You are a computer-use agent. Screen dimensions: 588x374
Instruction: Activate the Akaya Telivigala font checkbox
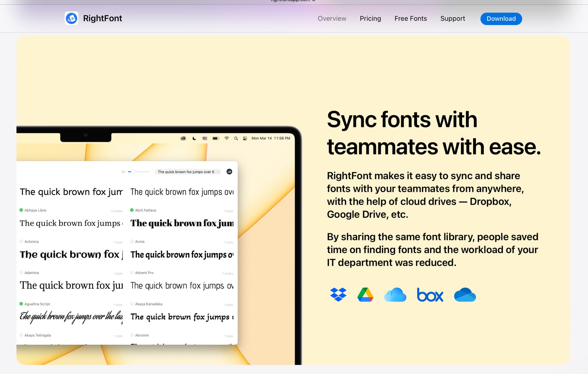(21, 335)
